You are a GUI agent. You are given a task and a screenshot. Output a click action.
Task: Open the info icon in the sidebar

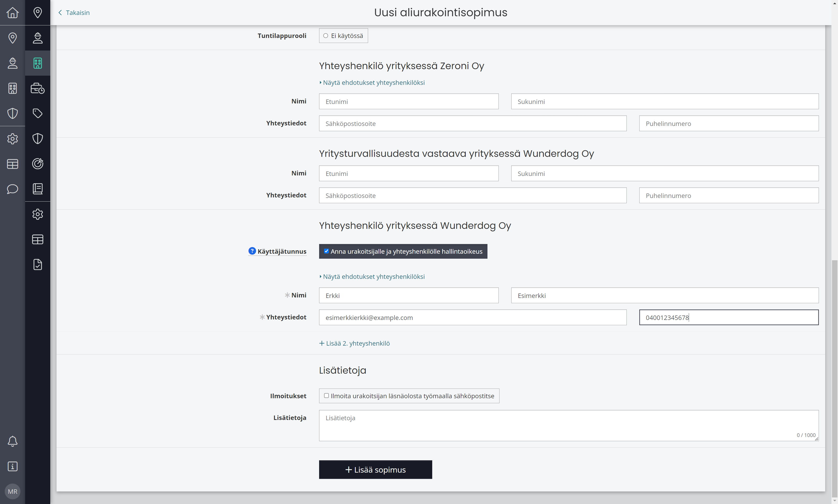(13, 466)
